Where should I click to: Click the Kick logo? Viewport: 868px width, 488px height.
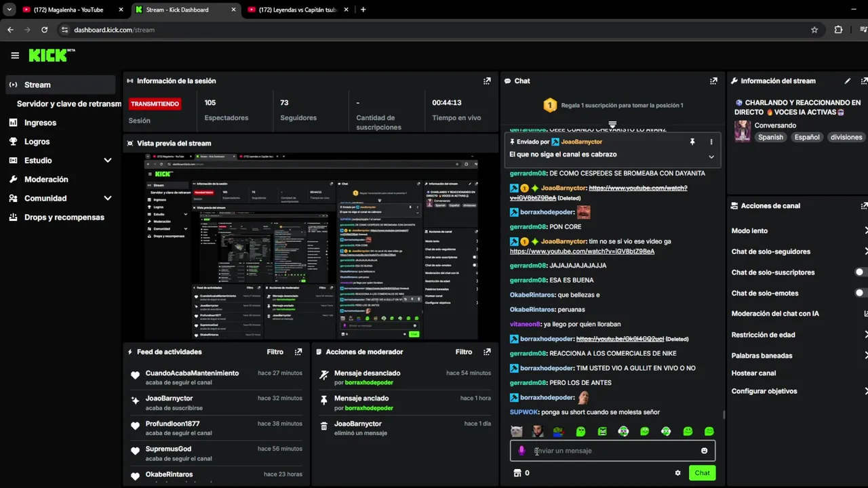click(52, 56)
